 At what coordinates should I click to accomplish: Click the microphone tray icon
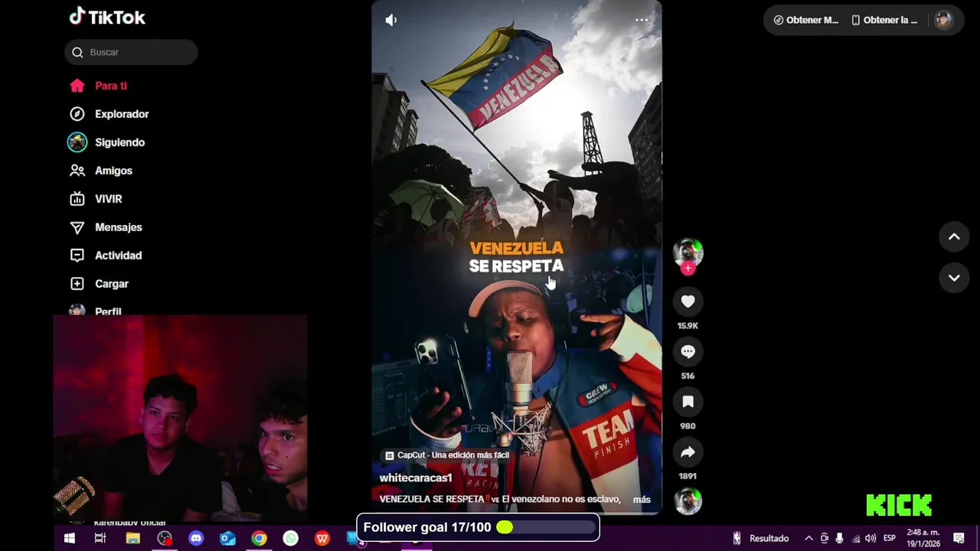click(839, 539)
